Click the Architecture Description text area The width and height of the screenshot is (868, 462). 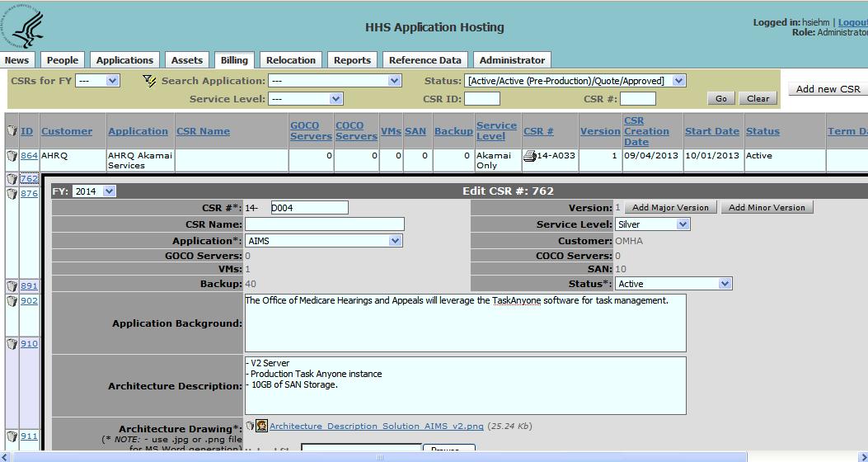coord(466,385)
